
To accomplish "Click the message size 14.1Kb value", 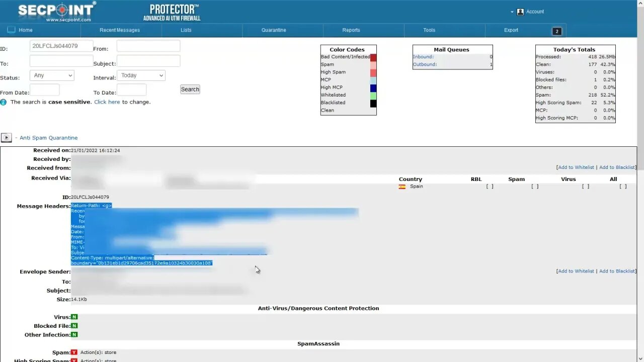I will pyautogui.click(x=79, y=300).
